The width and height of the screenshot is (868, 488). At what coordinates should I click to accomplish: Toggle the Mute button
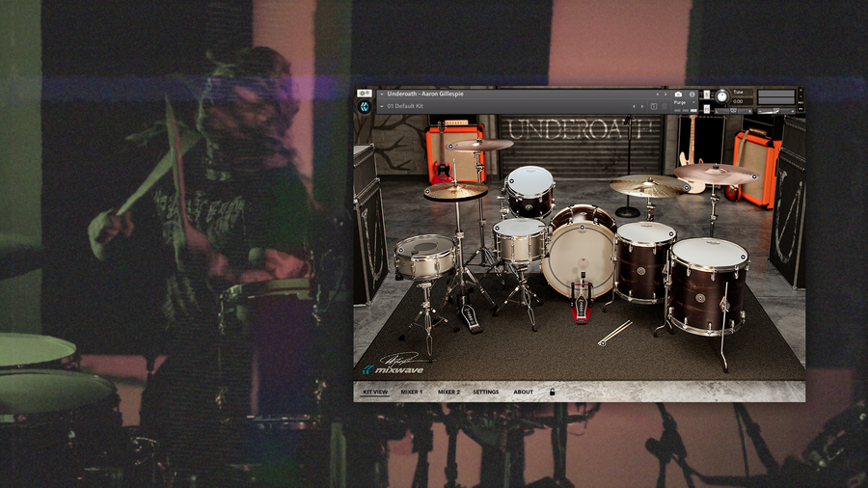pos(706,109)
